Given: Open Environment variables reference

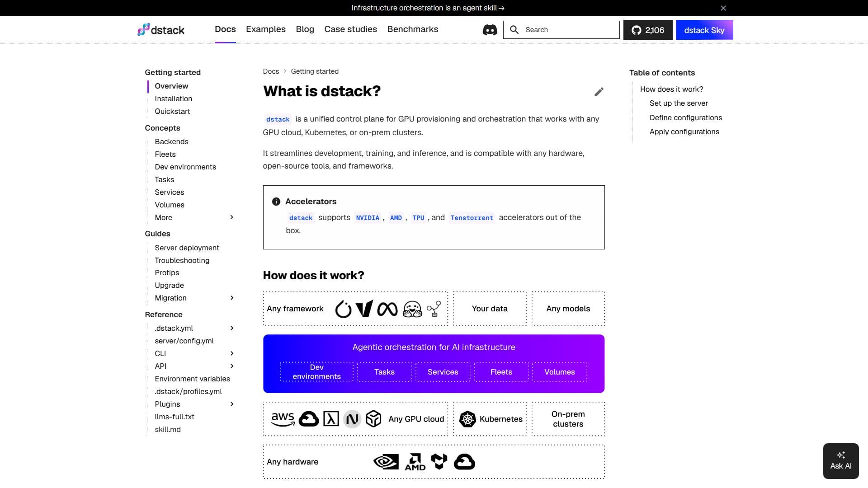Looking at the screenshot, I should [192, 379].
